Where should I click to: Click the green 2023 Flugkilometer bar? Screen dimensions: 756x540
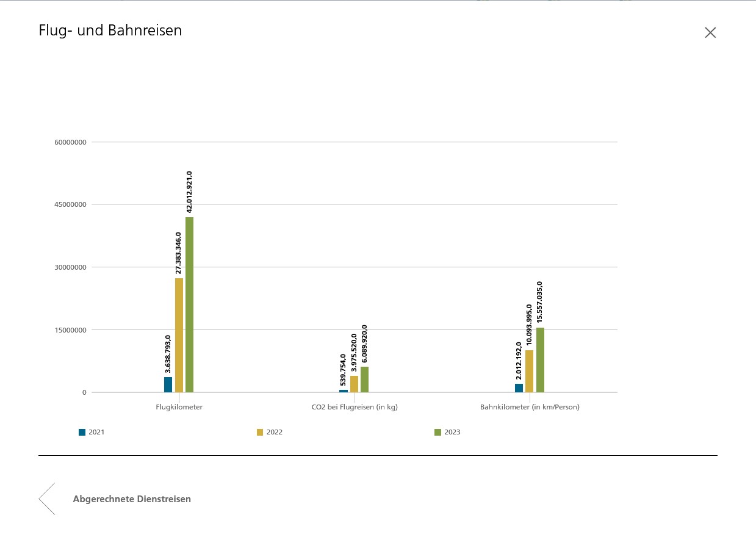click(x=189, y=304)
